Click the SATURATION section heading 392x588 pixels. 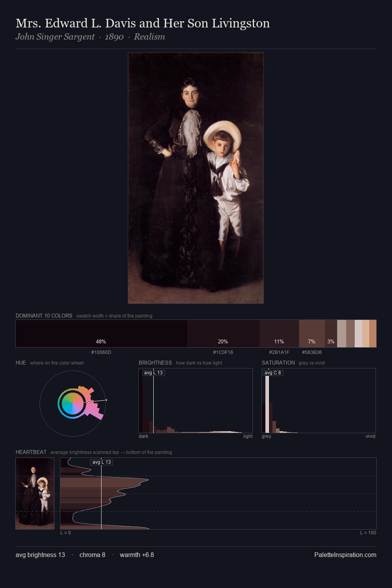tap(278, 363)
